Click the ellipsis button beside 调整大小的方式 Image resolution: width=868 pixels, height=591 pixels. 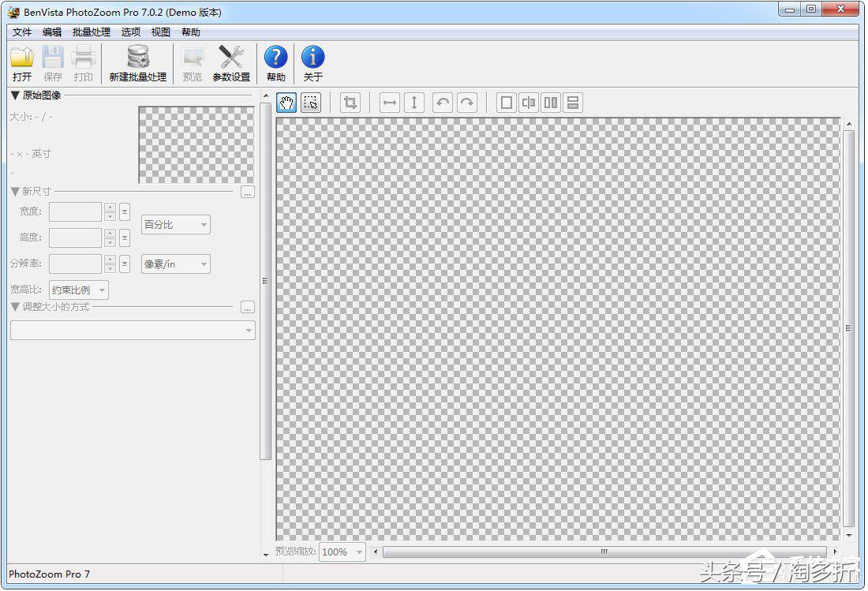pyautogui.click(x=248, y=307)
